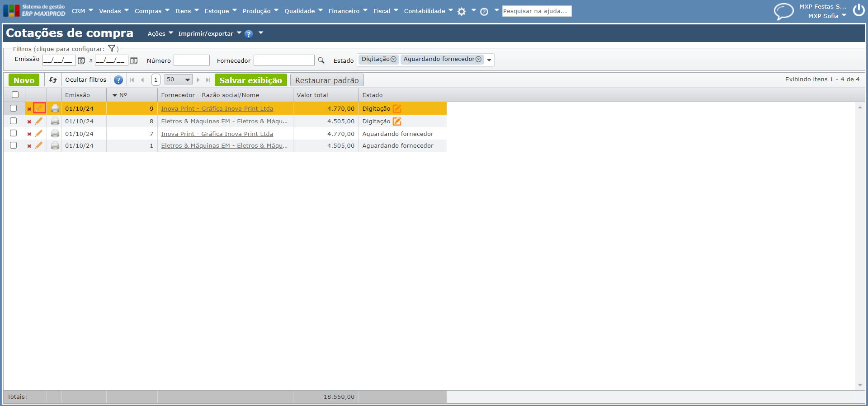Open the settings gear icon
This screenshot has width=868, height=406.
pyautogui.click(x=462, y=12)
